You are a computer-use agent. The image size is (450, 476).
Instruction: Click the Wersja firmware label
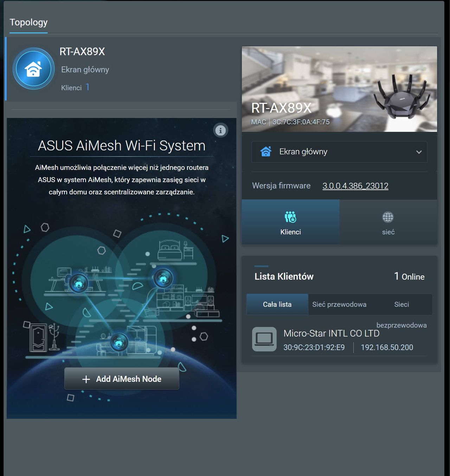281,185
